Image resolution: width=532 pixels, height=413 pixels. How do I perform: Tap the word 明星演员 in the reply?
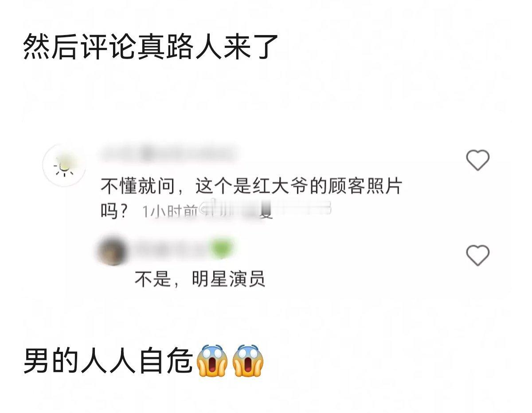pos(228,279)
